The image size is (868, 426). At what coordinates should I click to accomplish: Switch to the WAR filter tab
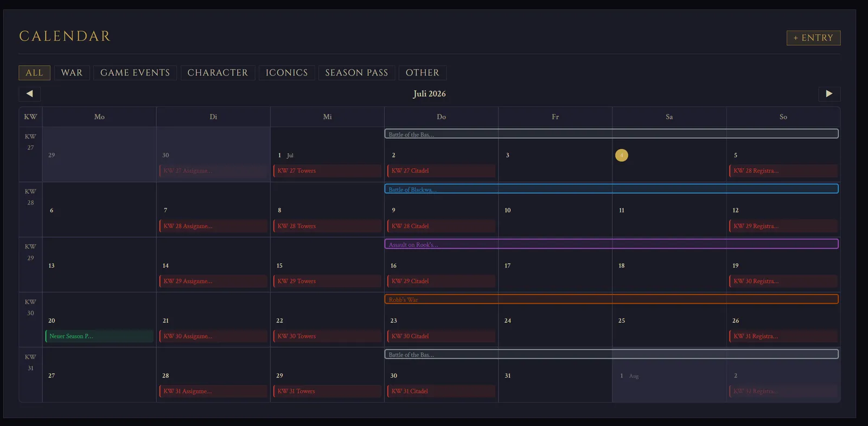72,73
